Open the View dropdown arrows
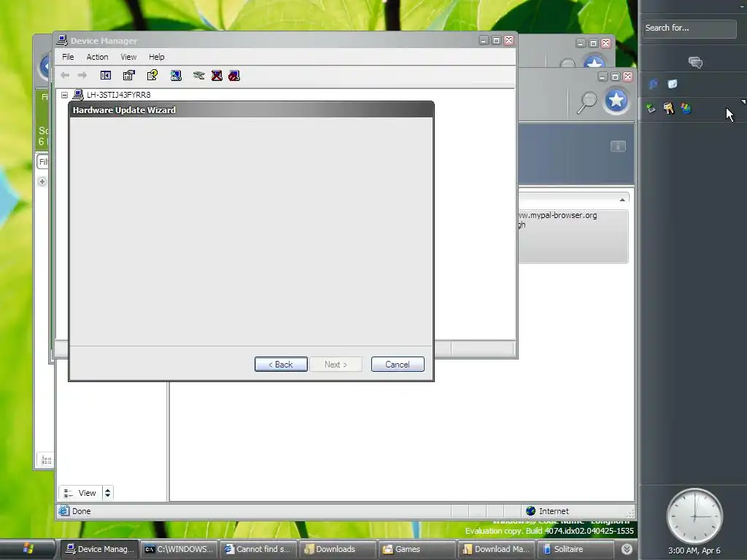 click(108, 493)
